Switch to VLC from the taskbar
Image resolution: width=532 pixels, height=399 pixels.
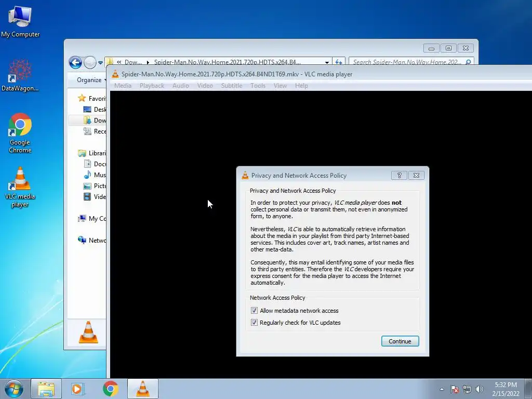[143, 389]
